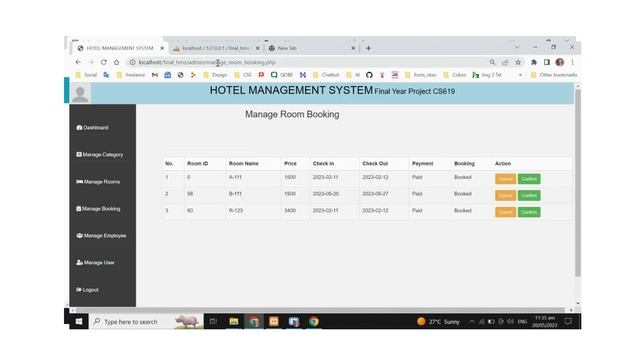Open a new browser tab with plus

368,48
